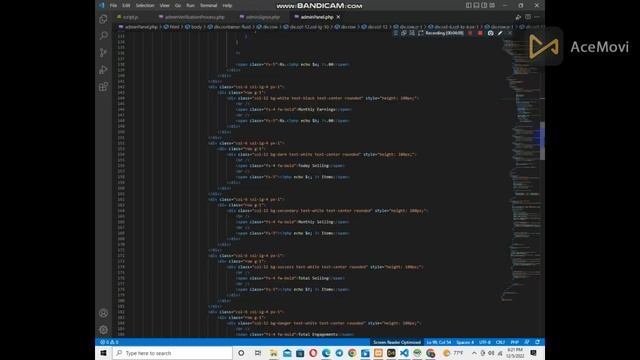
Task: Open File Explorer from taskbar
Action: 273,353
